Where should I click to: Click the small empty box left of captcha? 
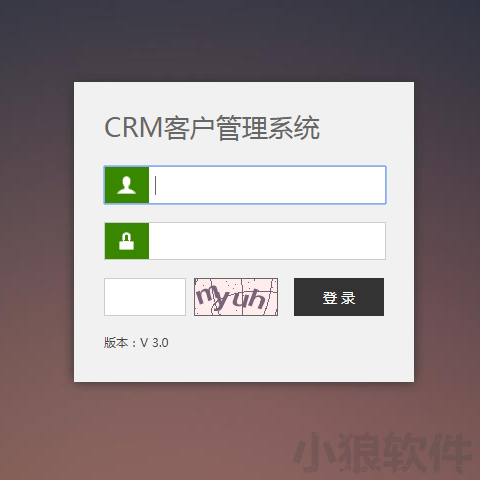point(145,297)
